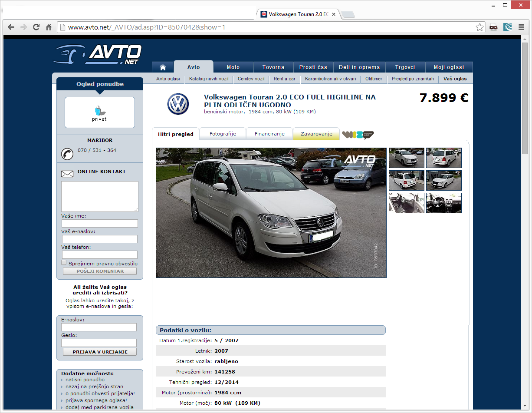This screenshot has width=532, height=413.
Task: Open the AVTO.NET logo homepage
Action: tap(98, 54)
